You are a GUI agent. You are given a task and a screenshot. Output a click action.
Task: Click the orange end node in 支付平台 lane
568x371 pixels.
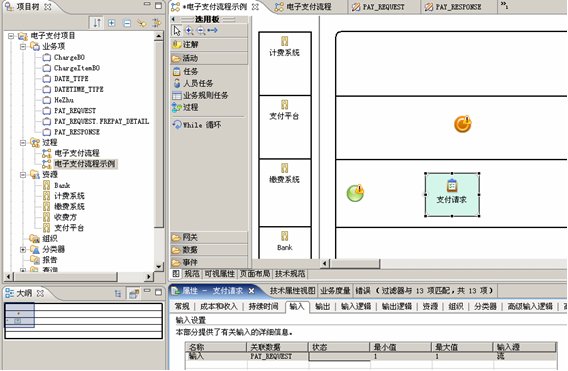463,124
